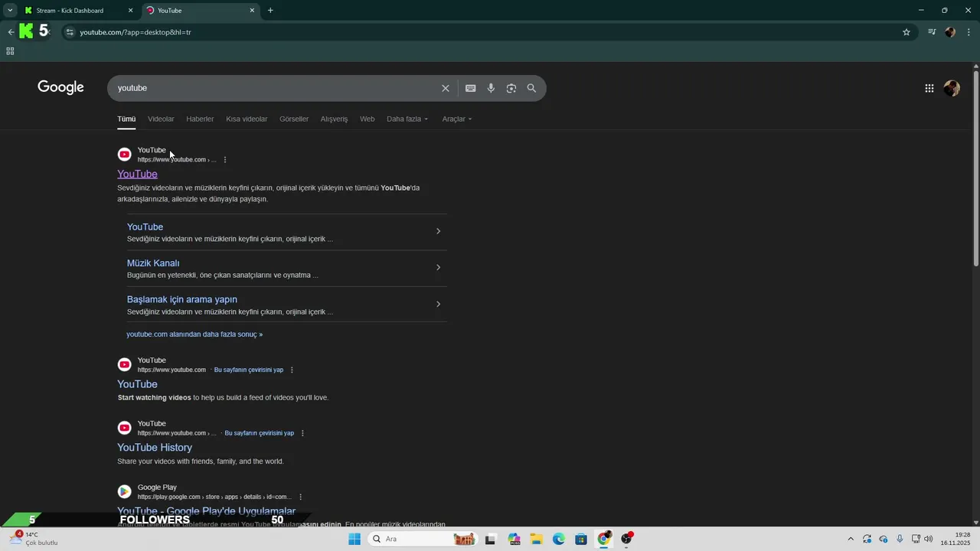This screenshot has height=551, width=980.
Task: Open more options for first YouTube result
Action: [x=225, y=160]
